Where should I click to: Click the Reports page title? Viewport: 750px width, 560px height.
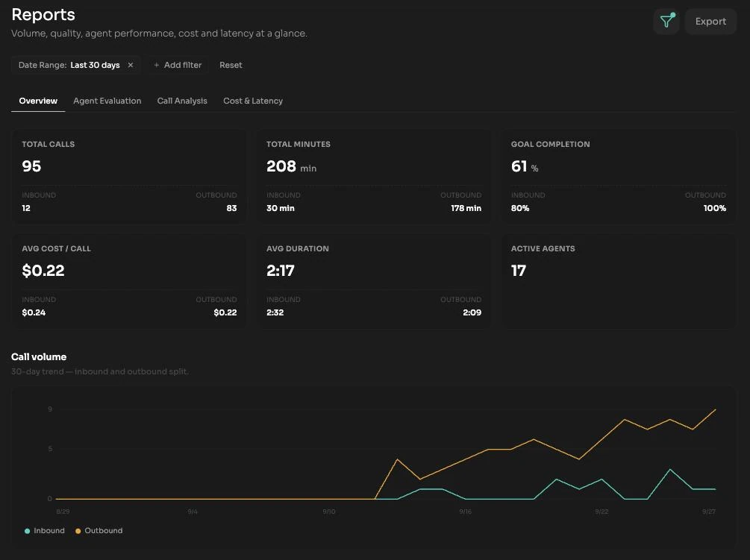(x=43, y=15)
